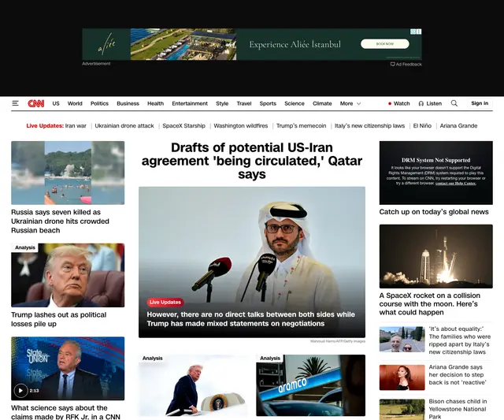This screenshot has width=504, height=420.
Task: Open the hamburger menu icon
Action: [15, 103]
